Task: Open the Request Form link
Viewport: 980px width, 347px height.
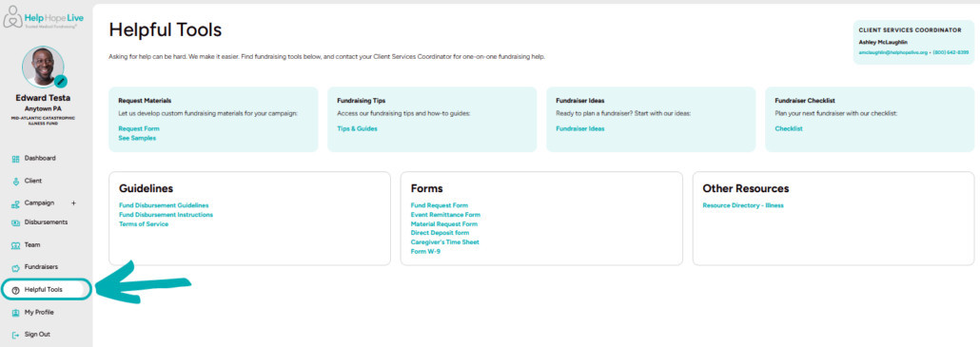Action: point(139,129)
